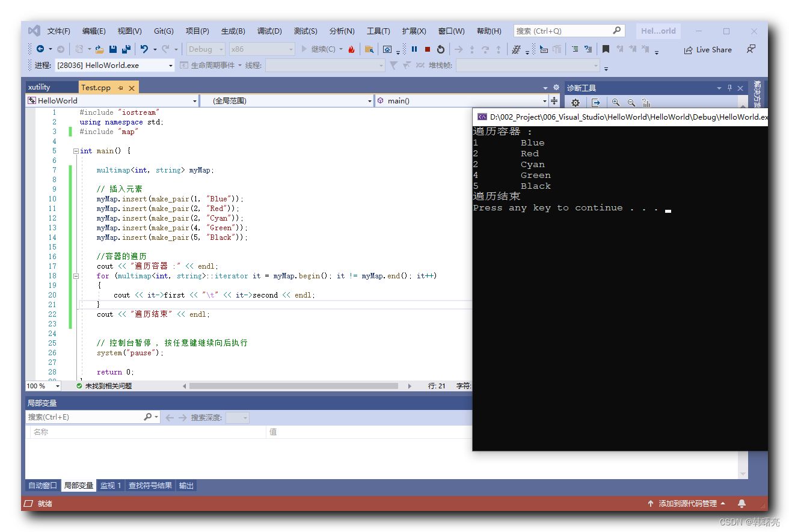This screenshot has height=532, width=789.
Task: Open the Git(G) menu
Action: 164,31
